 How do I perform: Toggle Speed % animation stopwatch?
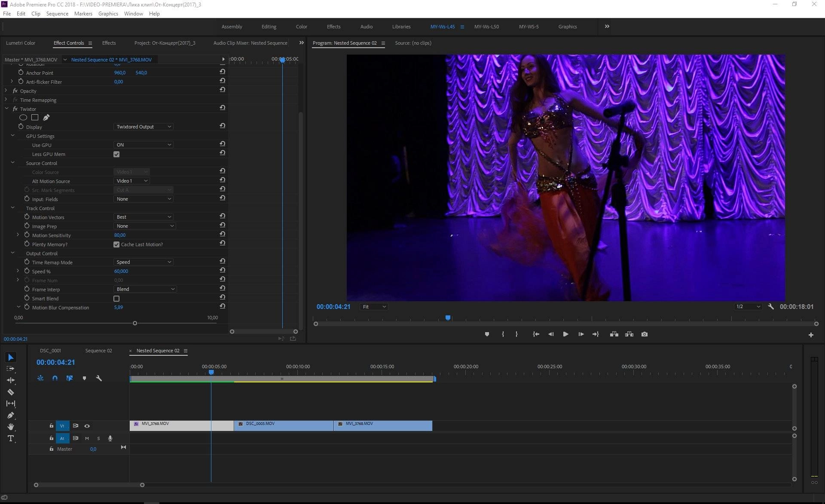pyautogui.click(x=27, y=271)
